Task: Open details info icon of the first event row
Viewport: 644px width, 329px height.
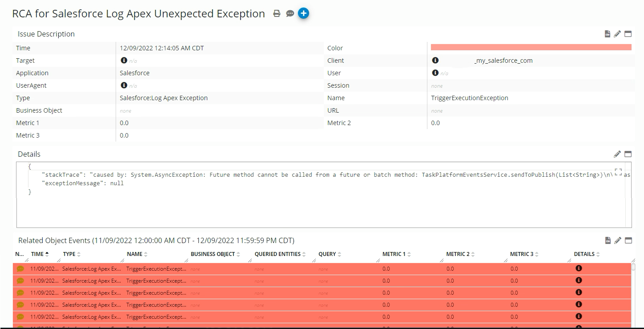Action: (x=579, y=268)
